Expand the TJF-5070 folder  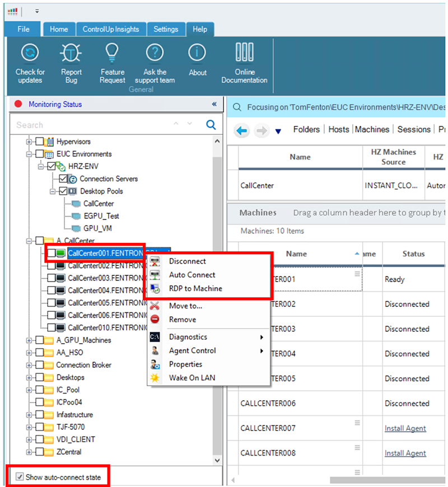pyautogui.click(x=29, y=427)
